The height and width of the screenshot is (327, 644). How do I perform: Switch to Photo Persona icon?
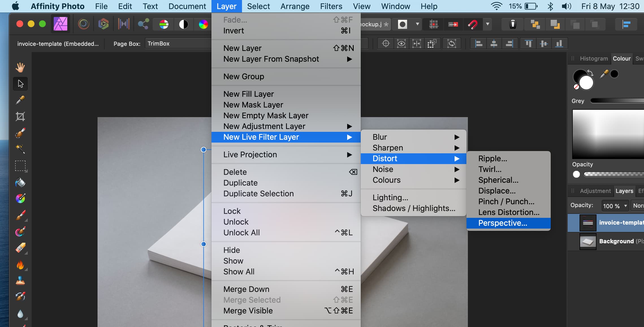click(60, 24)
